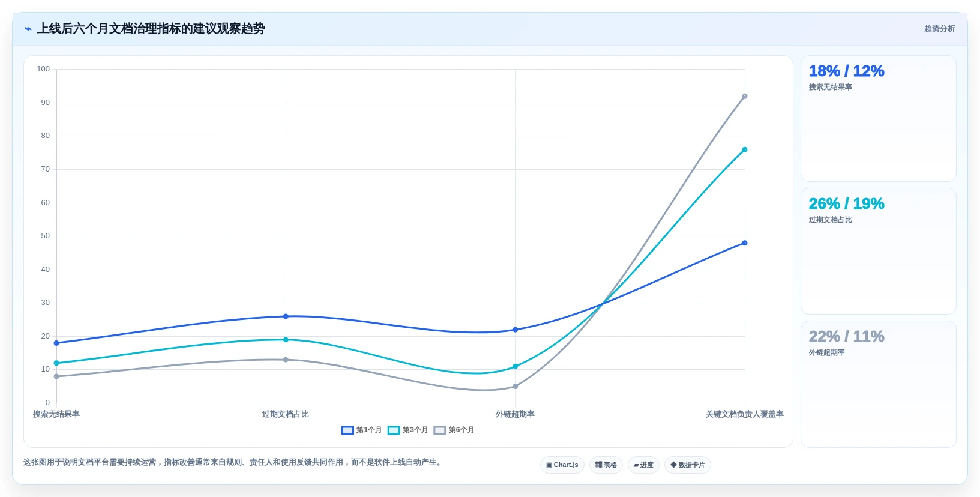
Task: Click the lightning icon beside the title
Action: pyautogui.click(x=28, y=29)
